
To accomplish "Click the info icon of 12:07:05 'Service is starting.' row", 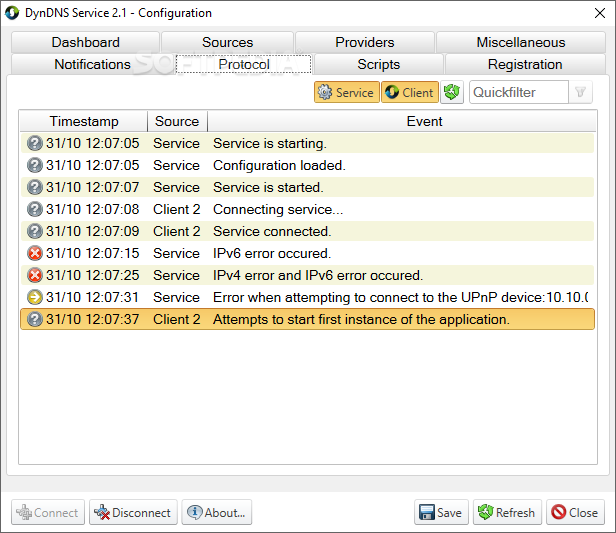I will [x=35, y=143].
